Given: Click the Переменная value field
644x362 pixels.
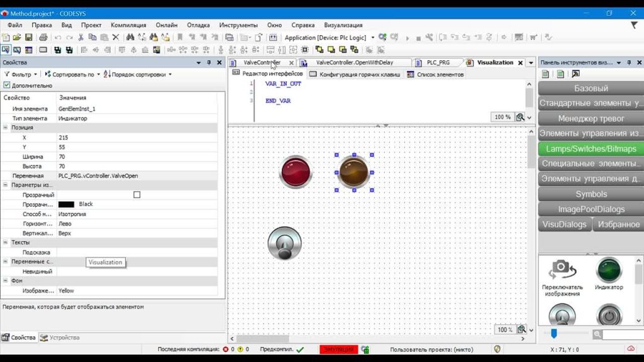Looking at the screenshot, I should [x=137, y=176].
